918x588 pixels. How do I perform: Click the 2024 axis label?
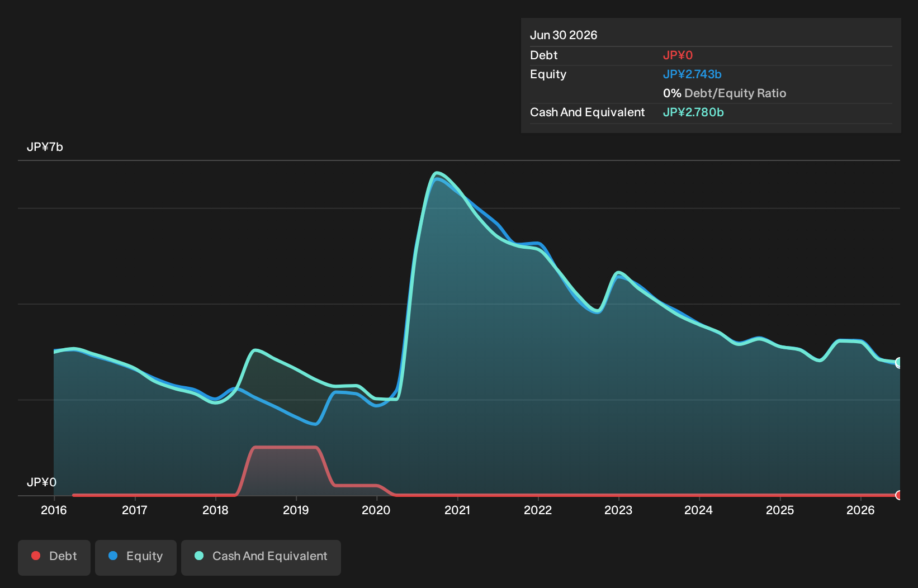(699, 510)
